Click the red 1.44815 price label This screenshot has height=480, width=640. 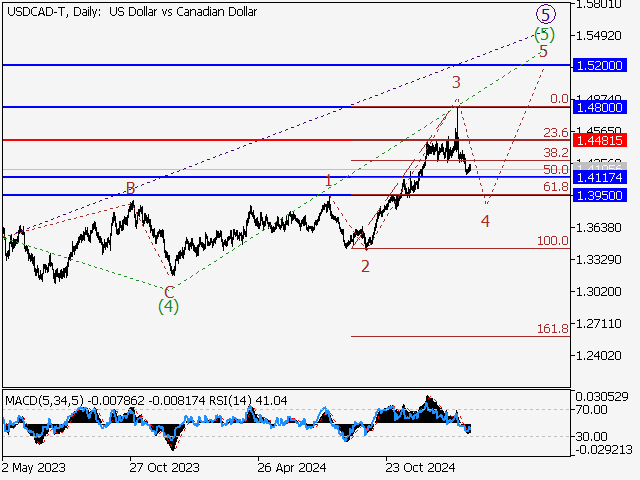tap(598, 141)
